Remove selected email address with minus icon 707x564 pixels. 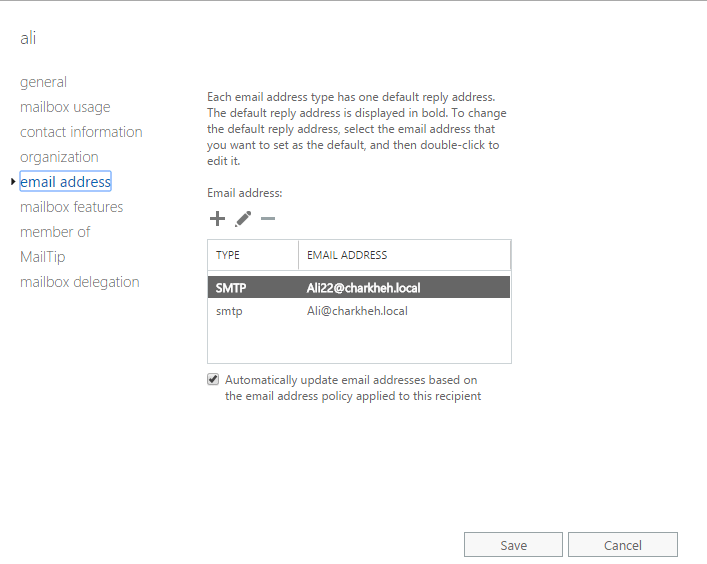(268, 219)
